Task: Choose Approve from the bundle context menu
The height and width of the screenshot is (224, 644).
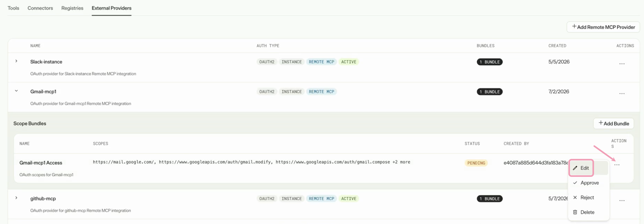Action: (588, 183)
